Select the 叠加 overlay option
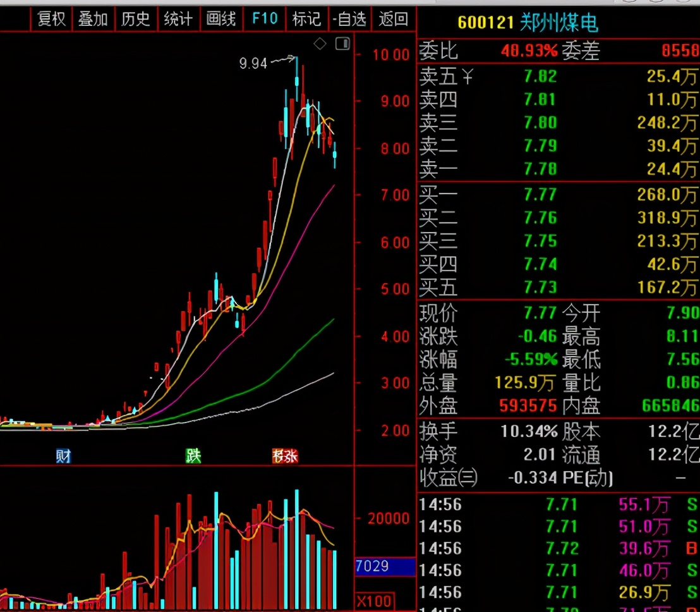 [94, 19]
